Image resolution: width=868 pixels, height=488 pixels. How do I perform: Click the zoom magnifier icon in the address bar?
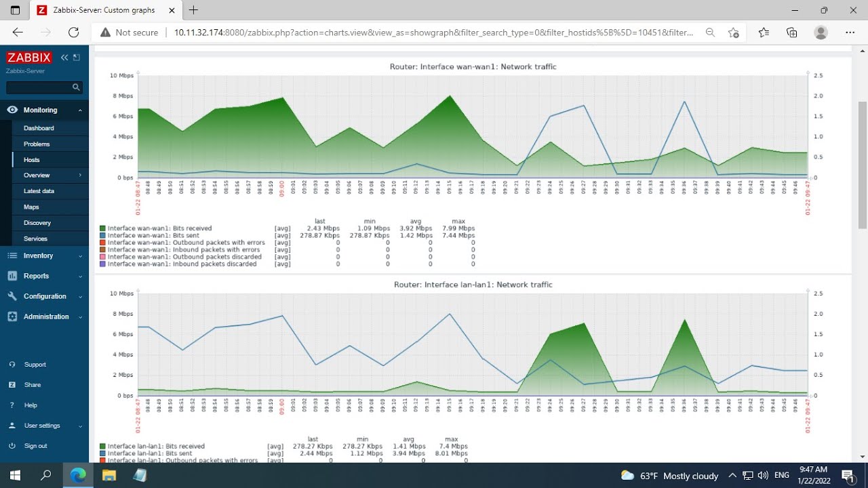click(x=710, y=33)
